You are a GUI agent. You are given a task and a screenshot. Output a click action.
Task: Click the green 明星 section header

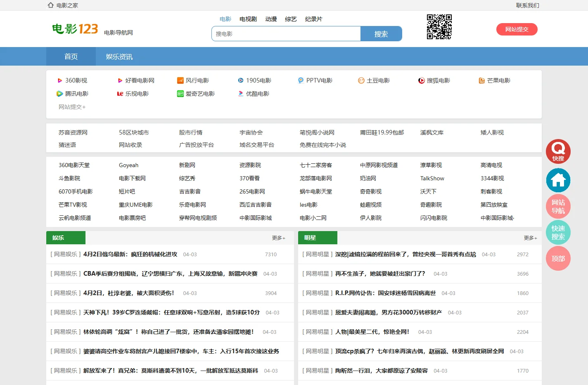pyautogui.click(x=318, y=238)
